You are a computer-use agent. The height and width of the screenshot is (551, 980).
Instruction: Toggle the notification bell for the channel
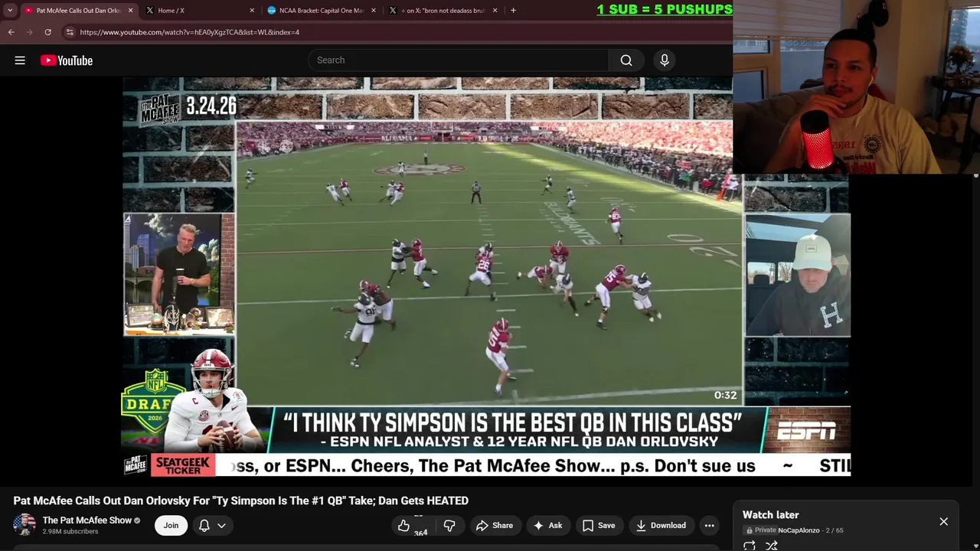[x=204, y=525]
